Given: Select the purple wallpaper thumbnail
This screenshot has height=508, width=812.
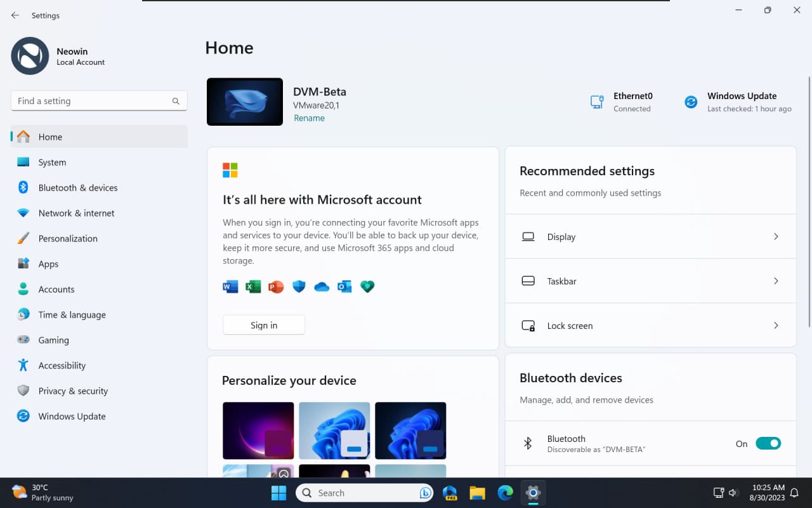Looking at the screenshot, I should pos(258,431).
